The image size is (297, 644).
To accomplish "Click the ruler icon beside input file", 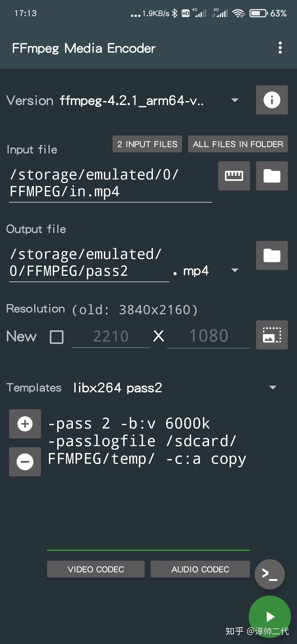I will 234,176.
